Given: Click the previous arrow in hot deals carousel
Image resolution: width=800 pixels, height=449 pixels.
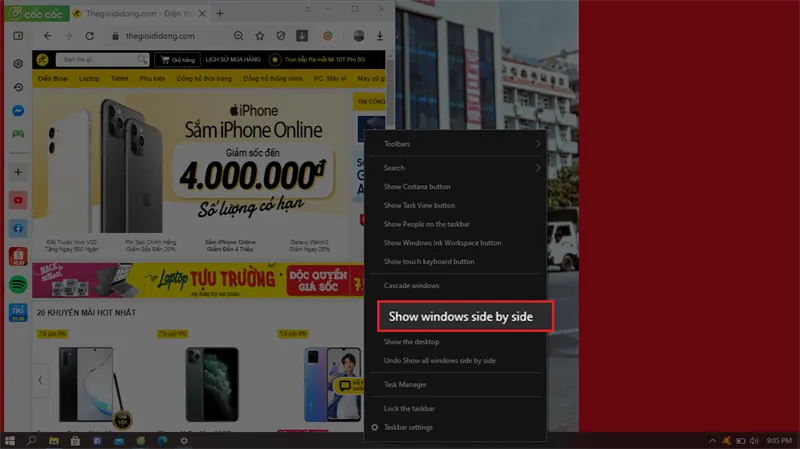Looking at the screenshot, I should point(40,380).
